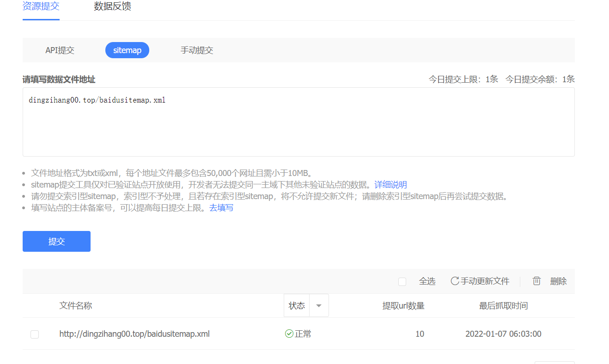Screen dimensions: 609x364
Task: Switch to 手动提交 mode
Action: tap(196, 50)
